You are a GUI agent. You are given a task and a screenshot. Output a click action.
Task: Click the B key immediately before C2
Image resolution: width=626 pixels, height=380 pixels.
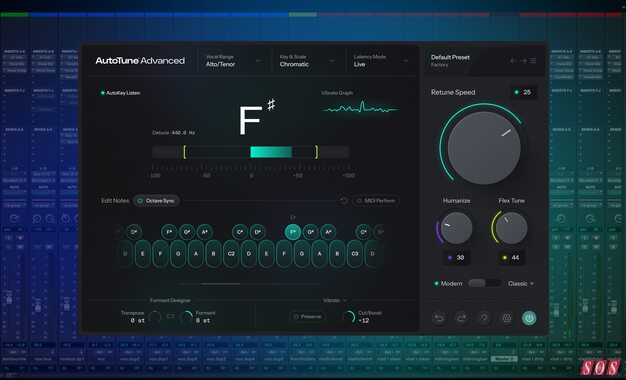214,253
